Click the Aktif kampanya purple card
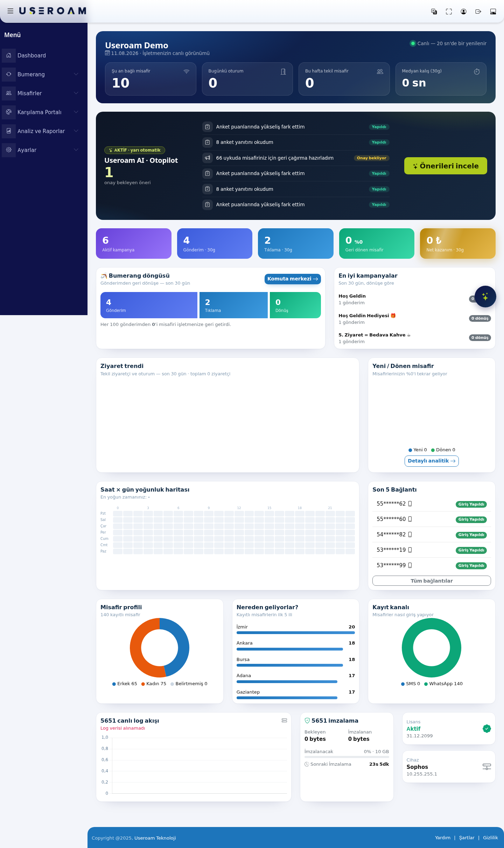The width and height of the screenshot is (504, 848). [134, 244]
